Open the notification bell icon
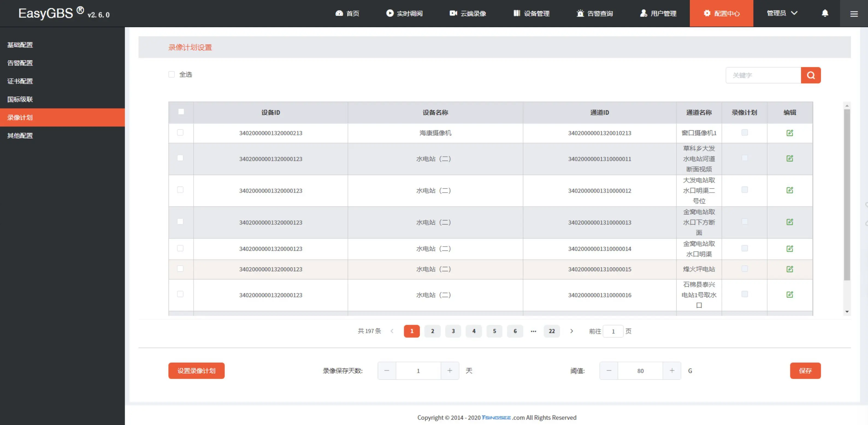The width and height of the screenshot is (868, 425). [825, 13]
